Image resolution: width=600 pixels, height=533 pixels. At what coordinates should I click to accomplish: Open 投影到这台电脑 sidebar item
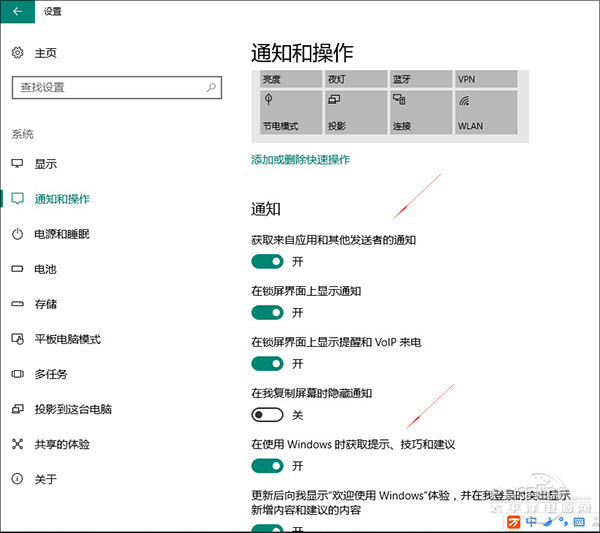pyautogui.click(x=73, y=409)
